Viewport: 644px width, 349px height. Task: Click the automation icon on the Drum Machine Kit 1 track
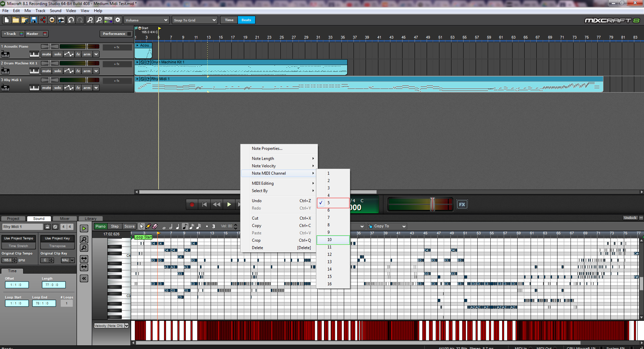point(69,71)
